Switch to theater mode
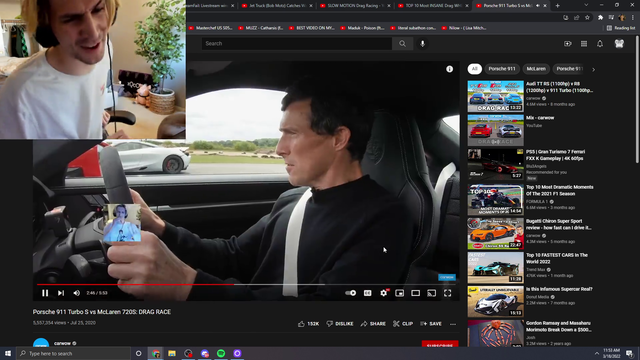640x360 pixels. click(416, 293)
